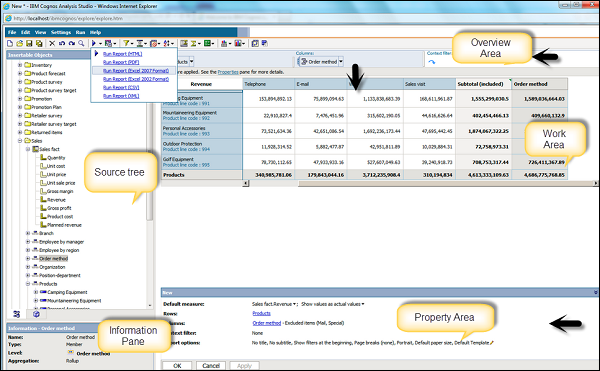
Task: Click the Undo arrow icon
Action: [62, 44]
